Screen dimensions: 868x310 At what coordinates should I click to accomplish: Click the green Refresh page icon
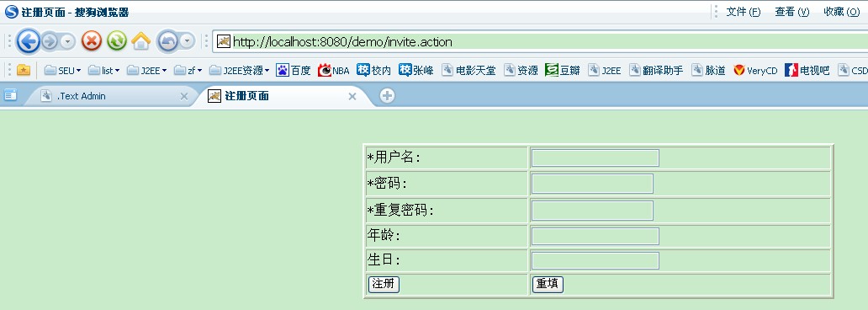(117, 40)
